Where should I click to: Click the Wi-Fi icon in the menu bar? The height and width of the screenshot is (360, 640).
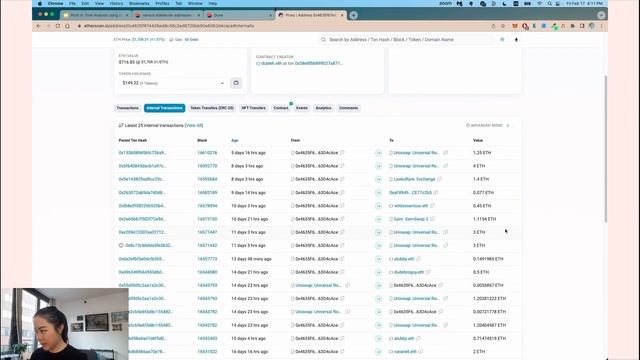click(x=540, y=3)
